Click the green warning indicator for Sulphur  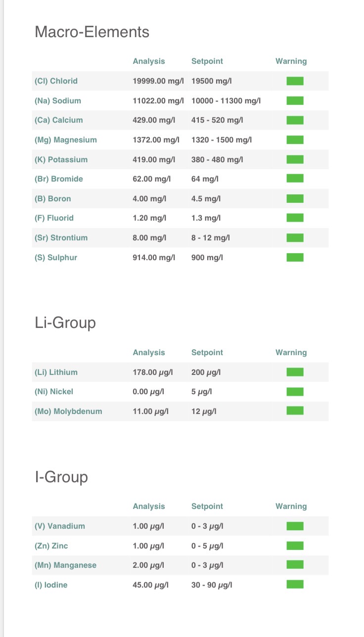[295, 257]
